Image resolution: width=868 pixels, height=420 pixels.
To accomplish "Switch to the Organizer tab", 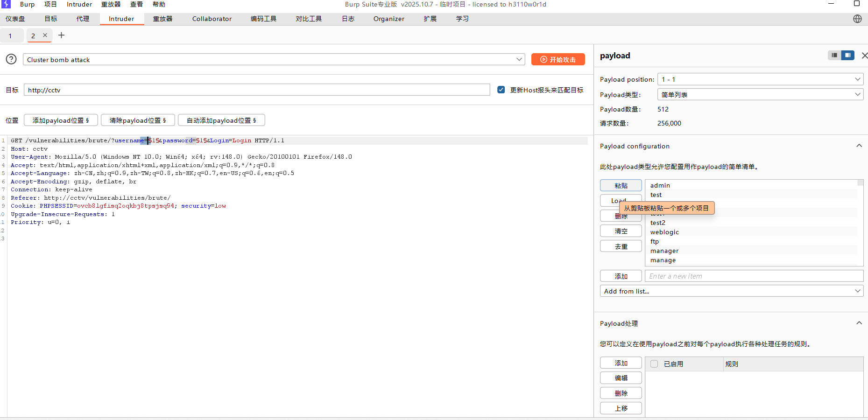I will tap(389, 19).
